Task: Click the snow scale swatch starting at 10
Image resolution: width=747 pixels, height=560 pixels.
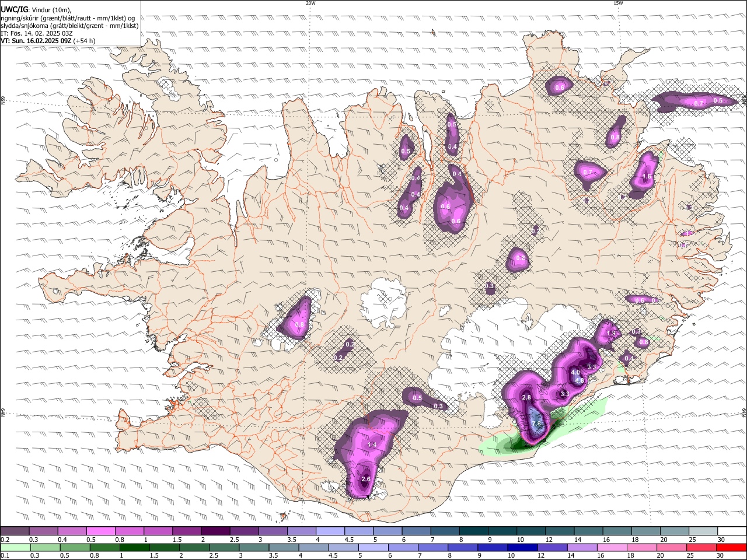Action: point(530,531)
